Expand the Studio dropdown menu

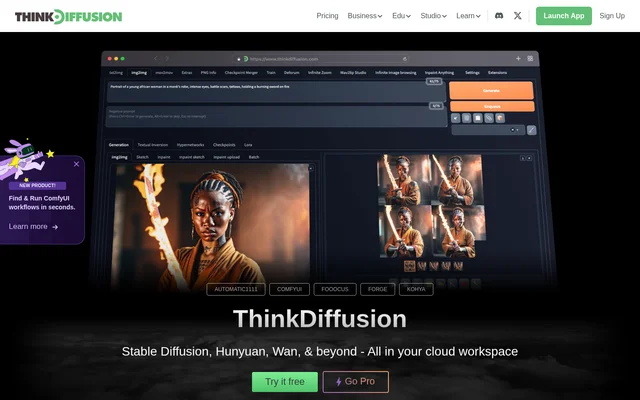[x=433, y=16]
